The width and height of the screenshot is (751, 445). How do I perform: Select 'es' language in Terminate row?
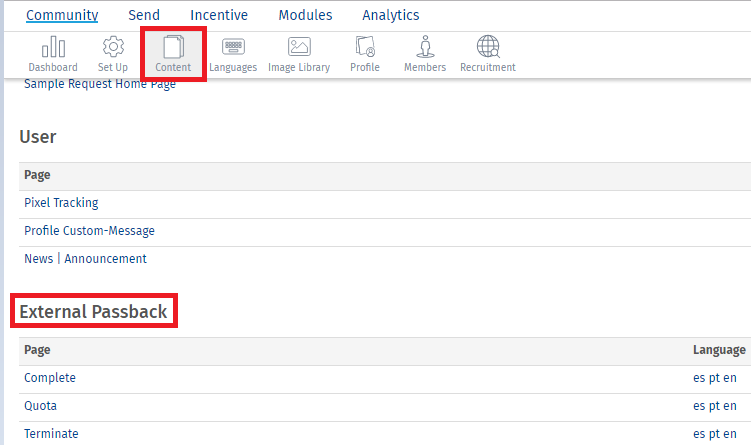coord(699,434)
